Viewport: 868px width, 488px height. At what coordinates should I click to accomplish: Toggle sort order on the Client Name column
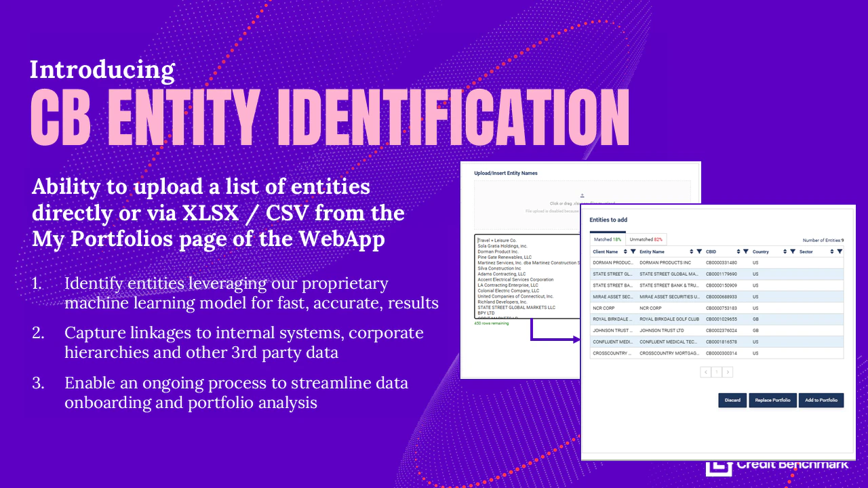[x=625, y=251]
